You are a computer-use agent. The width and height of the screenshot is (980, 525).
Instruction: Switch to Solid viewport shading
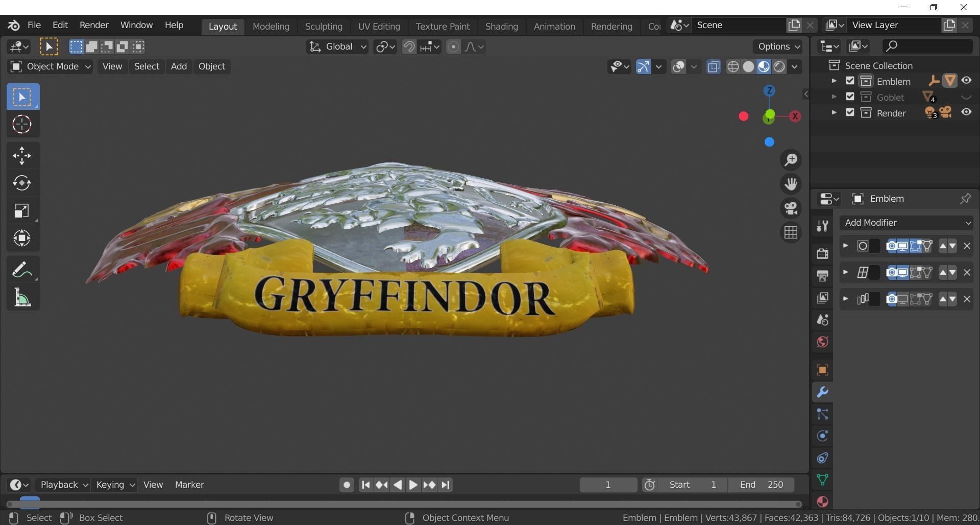pyautogui.click(x=748, y=67)
